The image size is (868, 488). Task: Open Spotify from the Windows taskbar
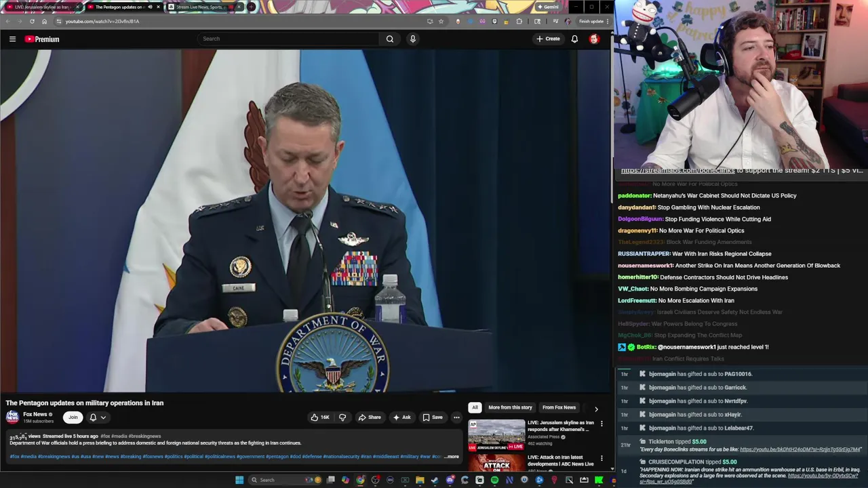tap(494, 480)
